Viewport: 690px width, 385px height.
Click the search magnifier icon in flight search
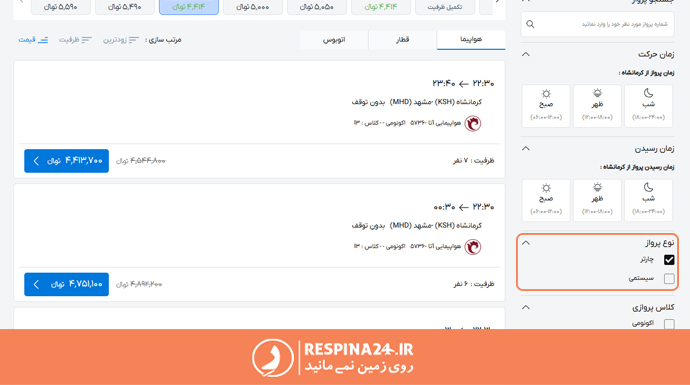[530, 24]
